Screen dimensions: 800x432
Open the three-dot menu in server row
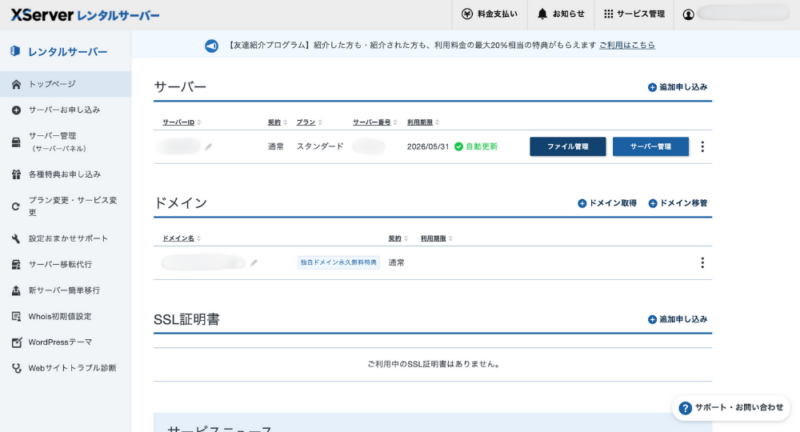point(702,146)
